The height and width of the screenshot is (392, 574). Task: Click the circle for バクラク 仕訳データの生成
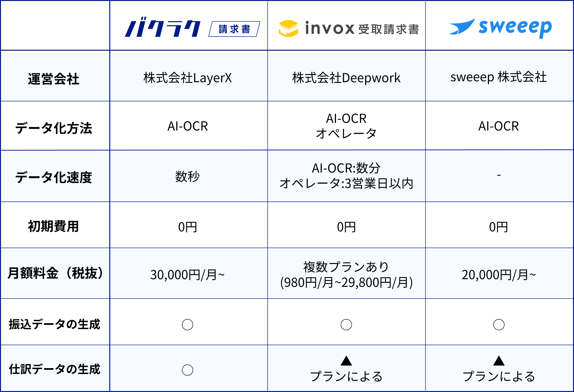[188, 370]
